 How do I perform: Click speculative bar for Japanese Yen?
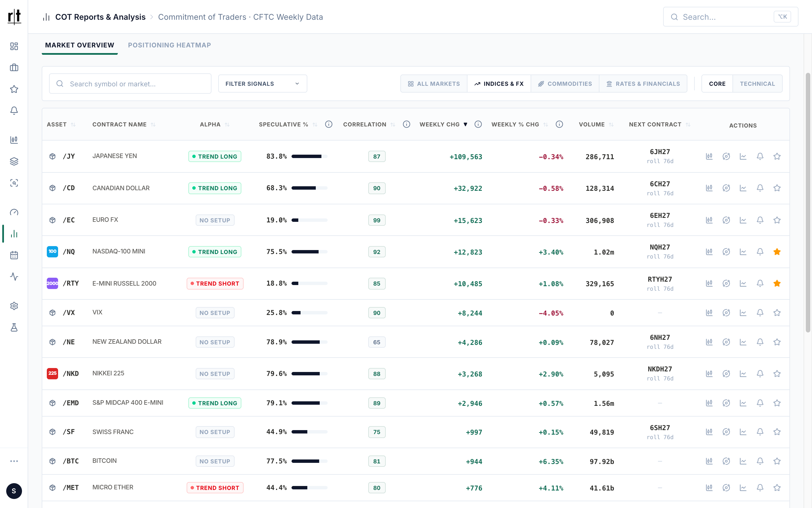tap(309, 156)
